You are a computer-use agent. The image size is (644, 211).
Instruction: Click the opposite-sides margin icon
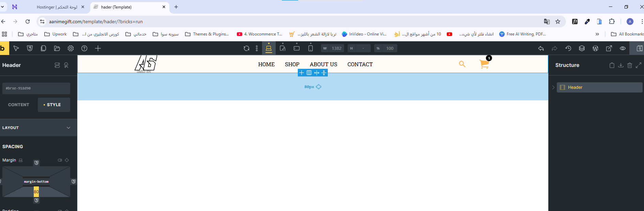[67, 160]
